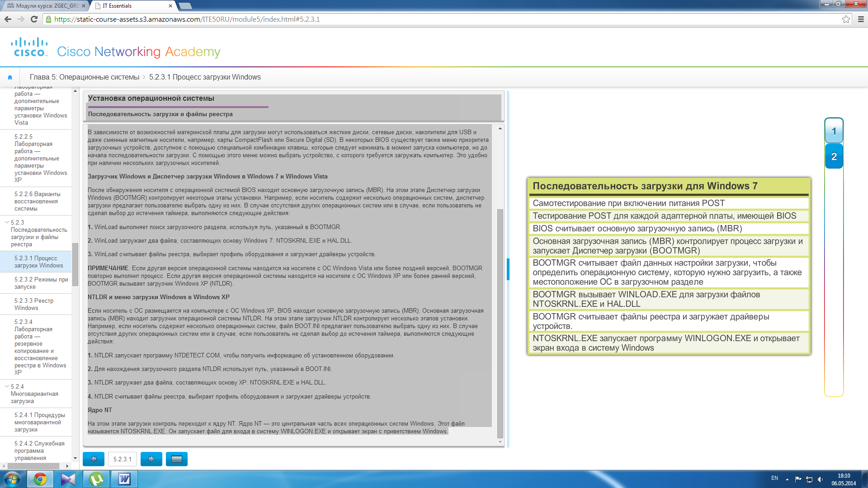Click the browser forward arrow
Image resolution: width=868 pixels, height=488 pixels.
pos(21,19)
